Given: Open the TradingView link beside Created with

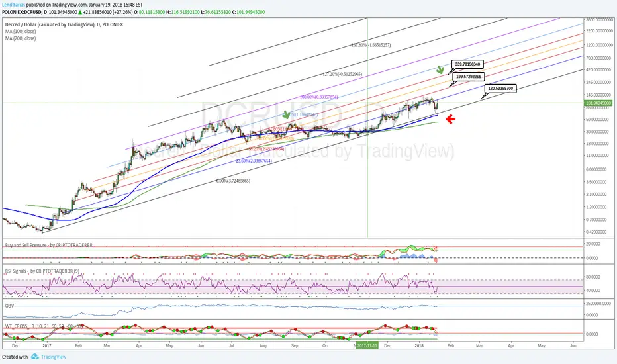Looking at the screenshot, I should click(x=54, y=357).
